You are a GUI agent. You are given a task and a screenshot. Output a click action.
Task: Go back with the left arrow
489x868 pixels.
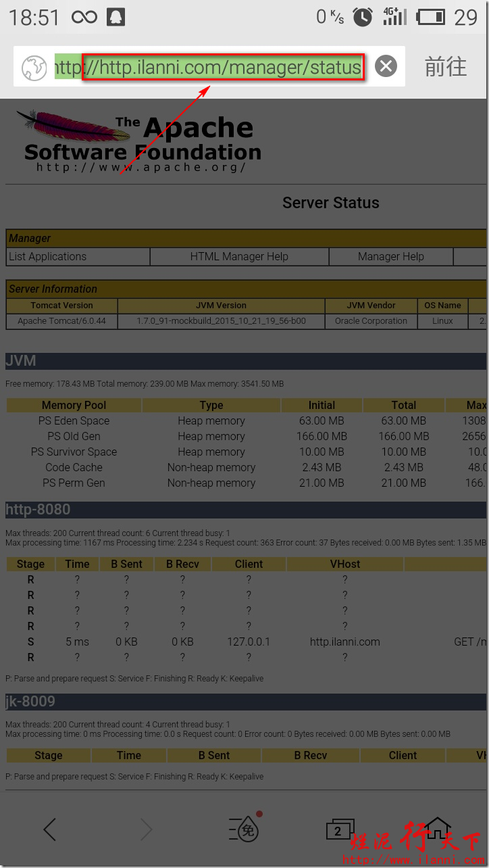click(49, 829)
